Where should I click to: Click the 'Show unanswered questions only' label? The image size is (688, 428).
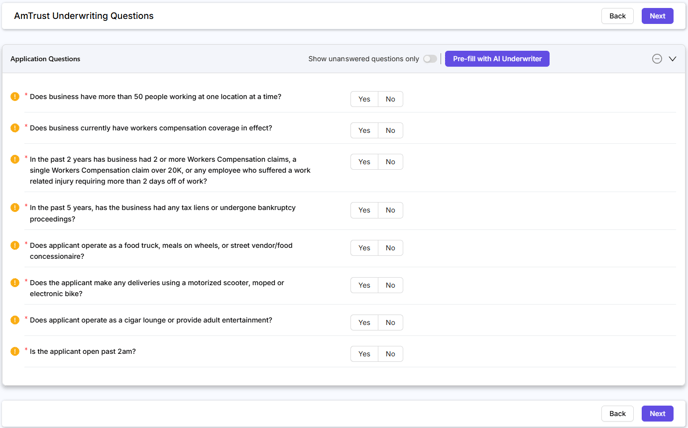pyautogui.click(x=363, y=59)
